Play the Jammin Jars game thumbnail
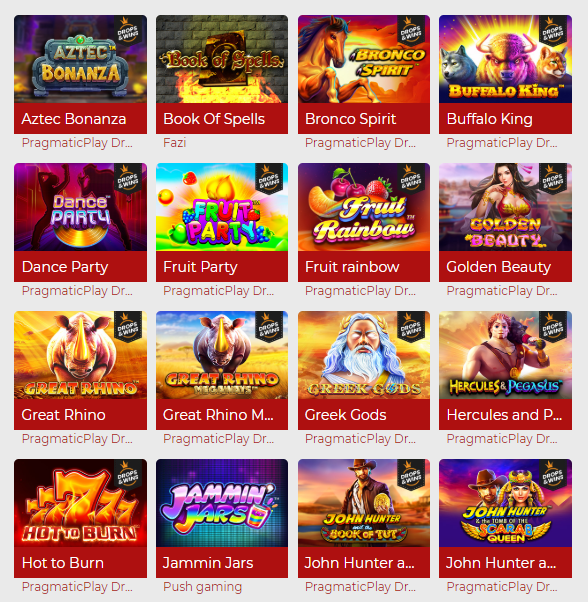 coord(222,503)
